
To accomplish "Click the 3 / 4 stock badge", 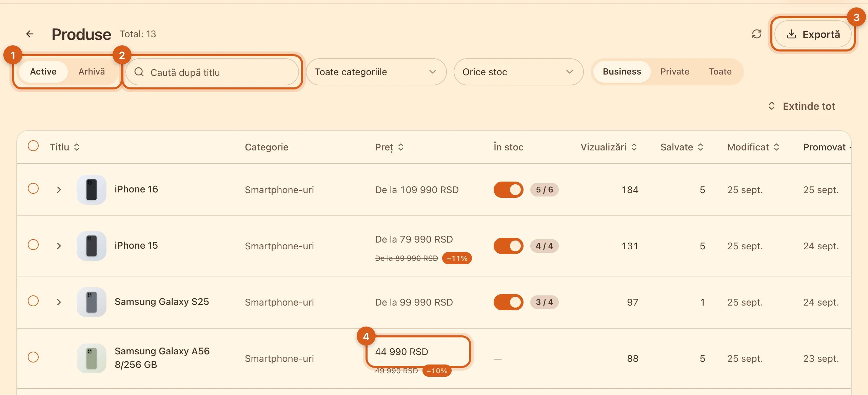I will click(x=545, y=302).
